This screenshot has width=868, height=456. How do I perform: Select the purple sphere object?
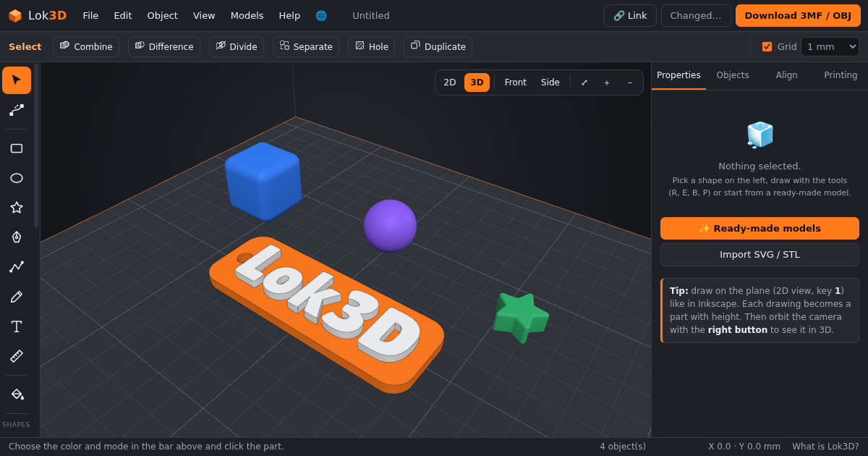[390, 225]
